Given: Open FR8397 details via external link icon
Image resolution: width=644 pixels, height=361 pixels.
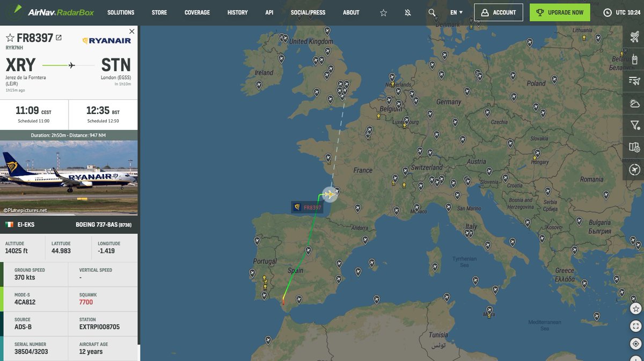Looking at the screenshot, I should pos(59,38).
